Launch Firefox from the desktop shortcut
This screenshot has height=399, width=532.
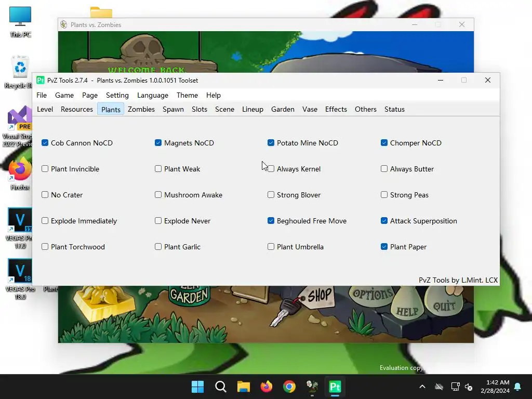pyautogui.click(x=20, y=174)
